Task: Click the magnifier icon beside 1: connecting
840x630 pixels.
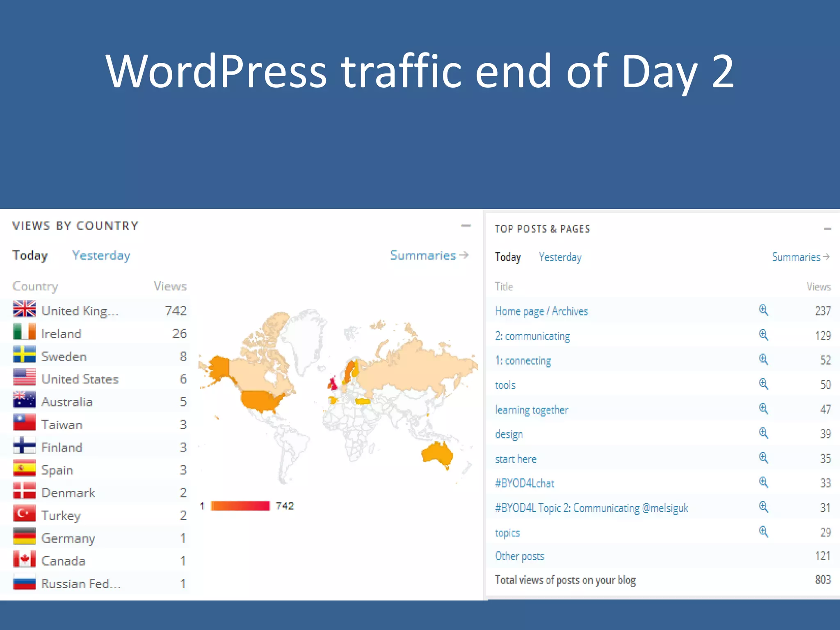Action: [763, 359]
